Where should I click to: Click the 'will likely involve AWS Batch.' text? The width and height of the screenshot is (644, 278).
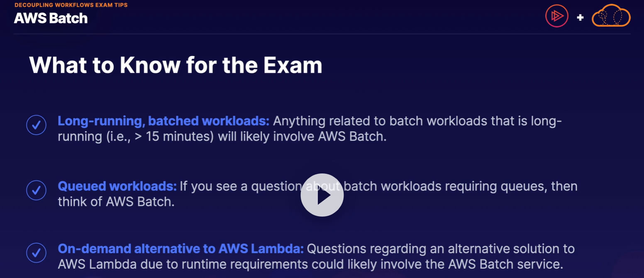pyautogui.click(x=302, y=137)
